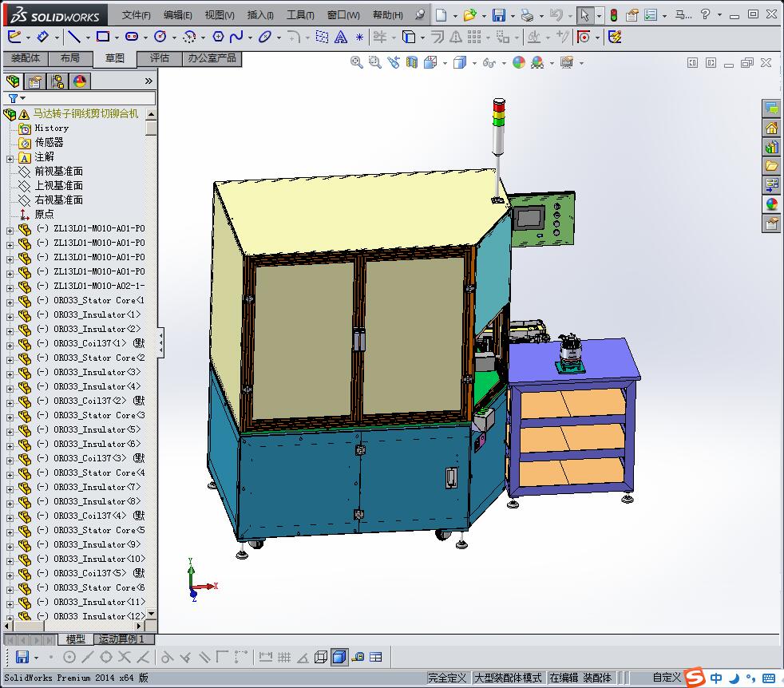Click the 自定义 status bar button
The image size is (784, 688).
point(666,678)
